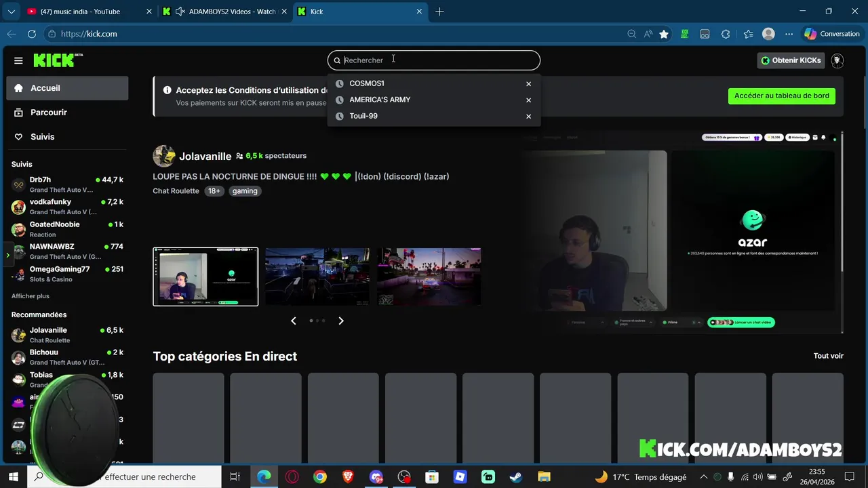Open the favorites list icon
Image resolution: width=868 pixels, height=488 pixels.
coord(748,34)
